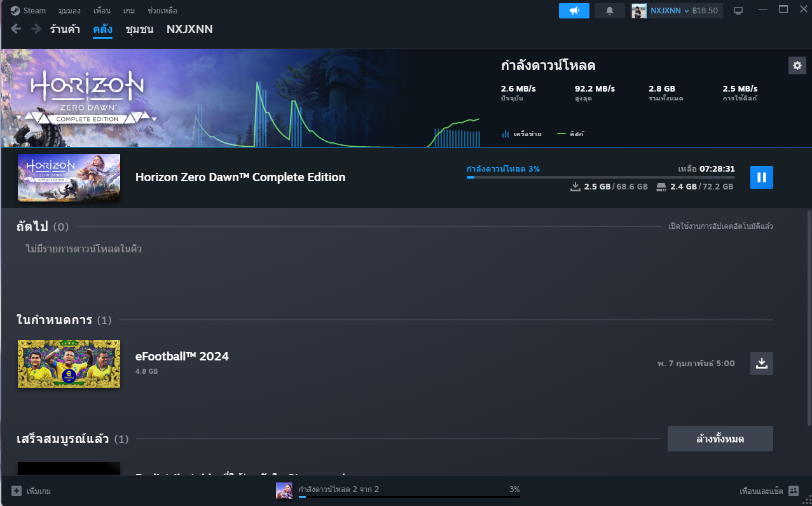The image size is (812, 506).
Task: Click the remaining time 07:28:31
Action: (x=717, y=169)
